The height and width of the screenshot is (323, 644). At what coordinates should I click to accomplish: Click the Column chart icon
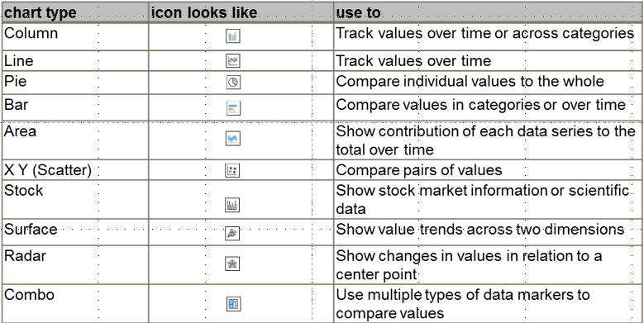233,36
